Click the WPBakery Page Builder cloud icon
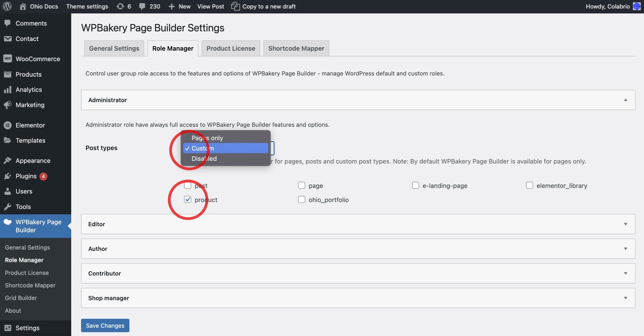The width and height of the screenshot is (644, 336). [8, 222]
